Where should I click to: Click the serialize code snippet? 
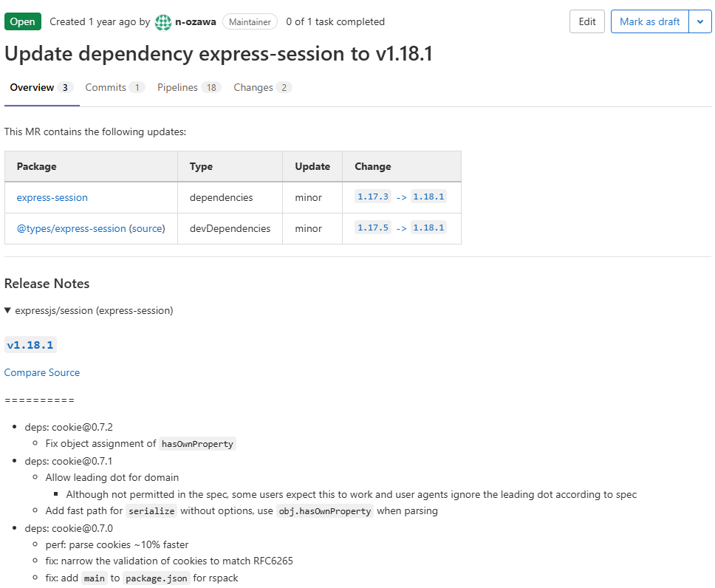pyautogui.click(x=151, y=511)
